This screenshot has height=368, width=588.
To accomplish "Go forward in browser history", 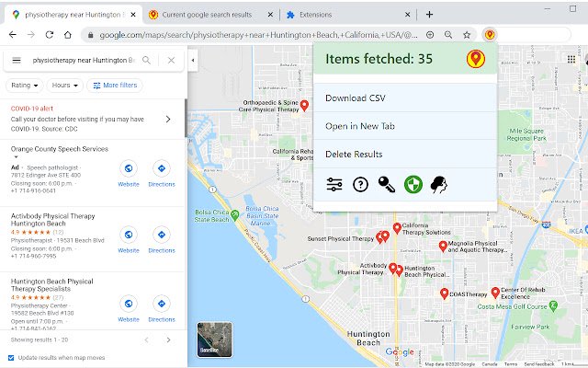I will tap(31, 35).
